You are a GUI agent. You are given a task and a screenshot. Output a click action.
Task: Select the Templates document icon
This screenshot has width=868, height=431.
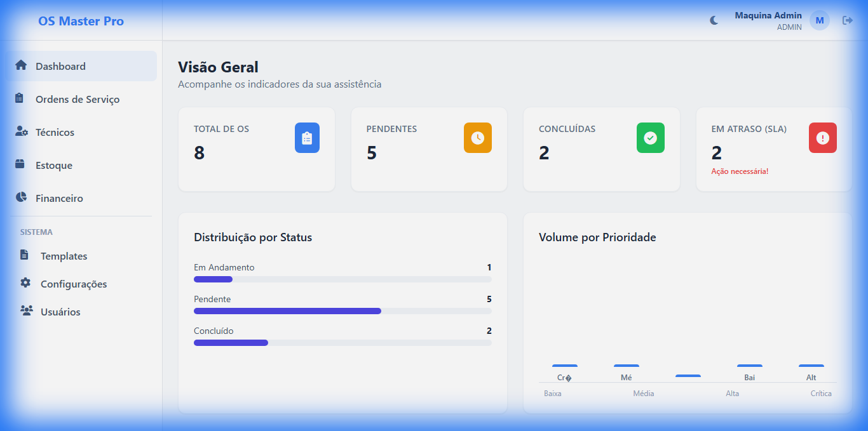tap(23, 256)
